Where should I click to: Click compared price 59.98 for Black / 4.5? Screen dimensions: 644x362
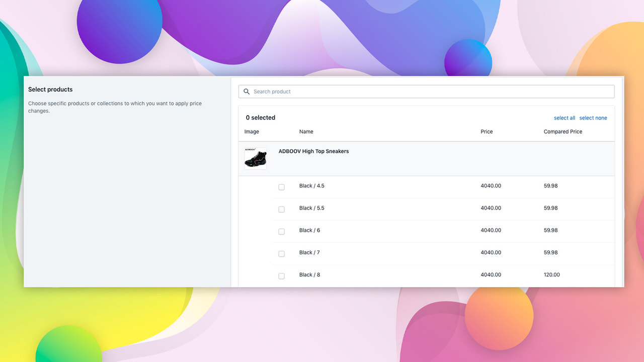(551, 186)
